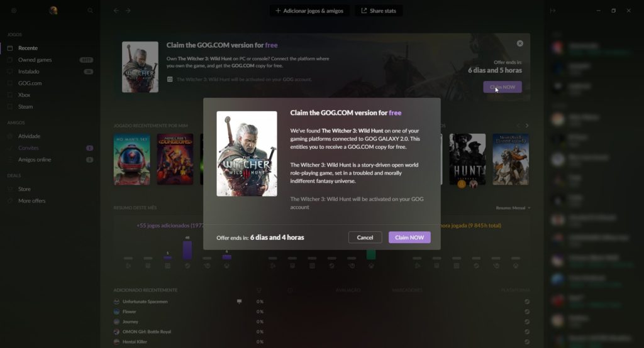Click the game icon next to Hentai Killer

point(116,342)
